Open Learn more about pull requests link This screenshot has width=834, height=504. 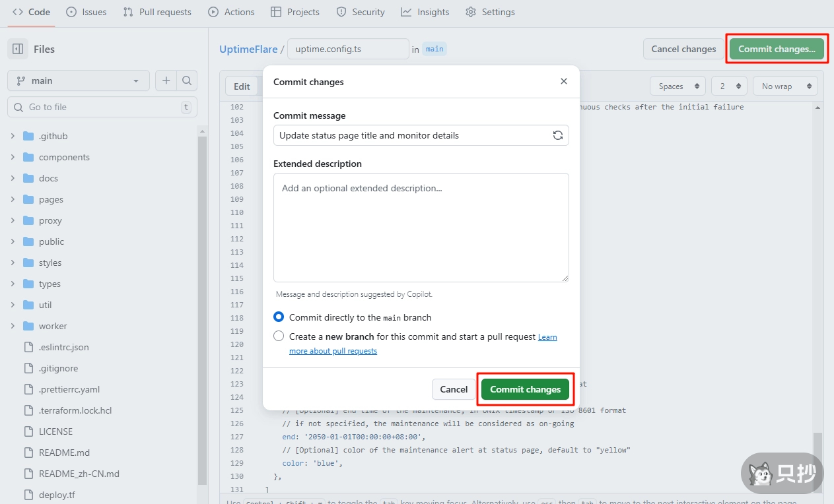(333, 351)
